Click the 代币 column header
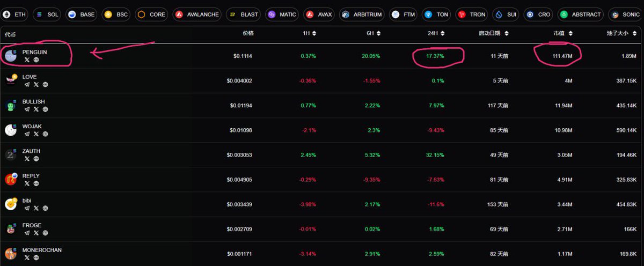 tap(10, 34)
